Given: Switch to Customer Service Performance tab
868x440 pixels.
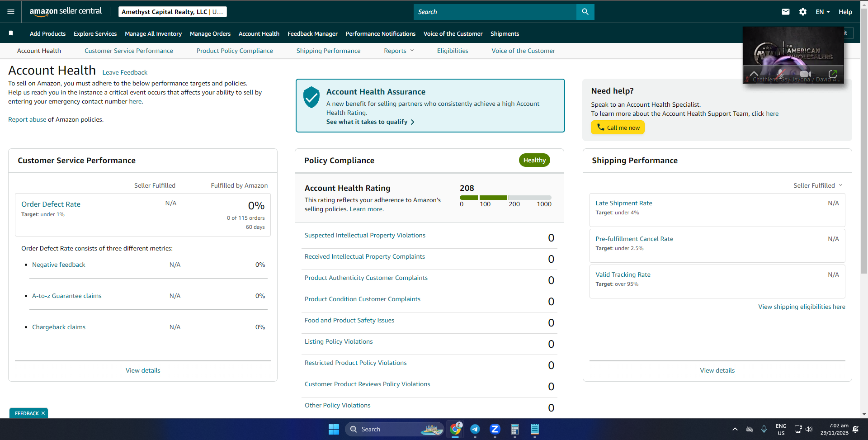Looking at the screenshot, I should click(129, 51).
